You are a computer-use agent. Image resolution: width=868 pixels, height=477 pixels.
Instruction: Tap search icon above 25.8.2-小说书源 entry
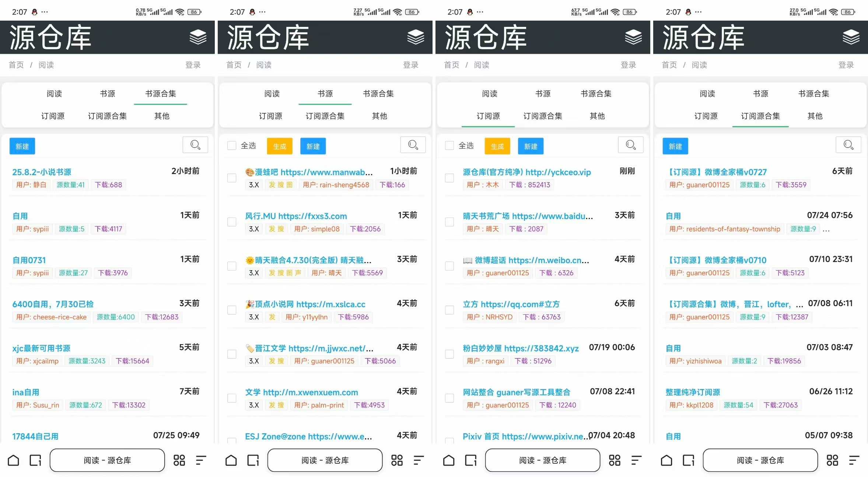coord(195,145)
